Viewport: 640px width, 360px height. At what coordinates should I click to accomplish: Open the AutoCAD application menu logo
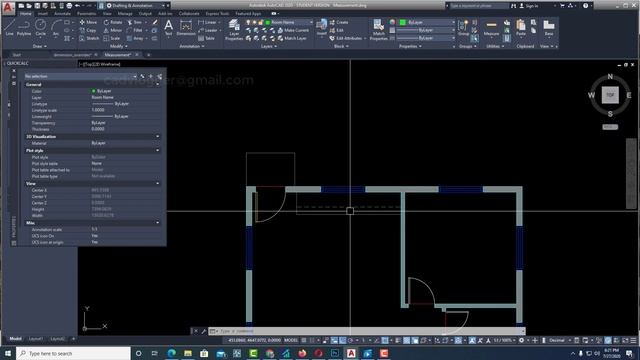pyautogui.click(x=8, y=7)
